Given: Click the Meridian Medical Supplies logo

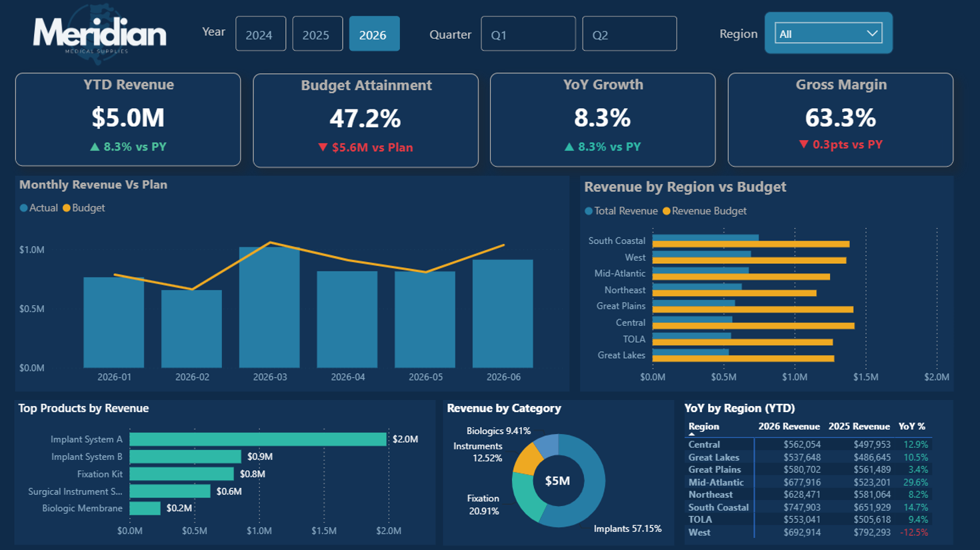Looking at the screenshot, I should [x=99, y=33].
